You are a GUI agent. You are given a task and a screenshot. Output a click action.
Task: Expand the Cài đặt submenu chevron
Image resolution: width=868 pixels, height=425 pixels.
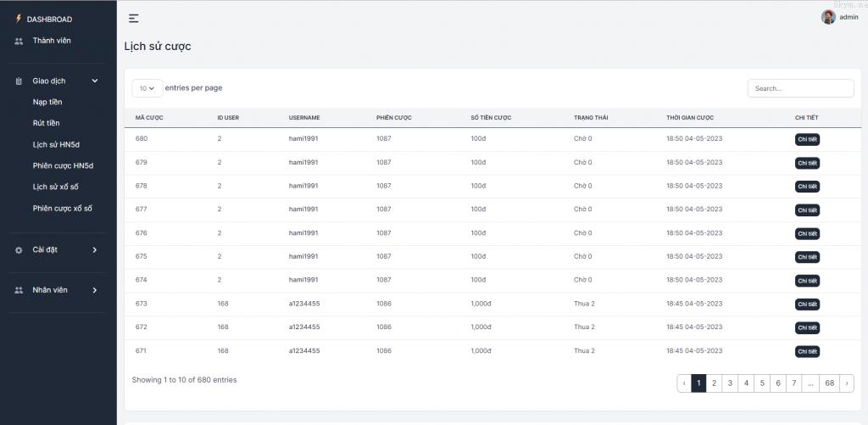coord(95,249)
